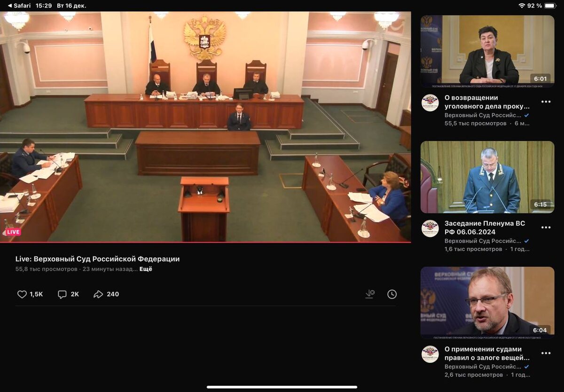Open options for 'Заседание Пленума ВС' video
The width and height of the screenshot is (564, 392).
[x=546, y=227]
